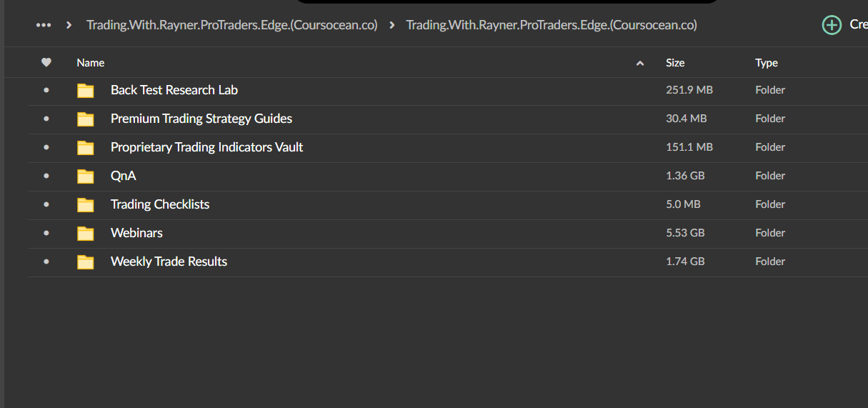This screenshot has height=408, width=868.
Task: Open first Trading.With.Rayner breadcrumb link
Action: tap(231, 25)
